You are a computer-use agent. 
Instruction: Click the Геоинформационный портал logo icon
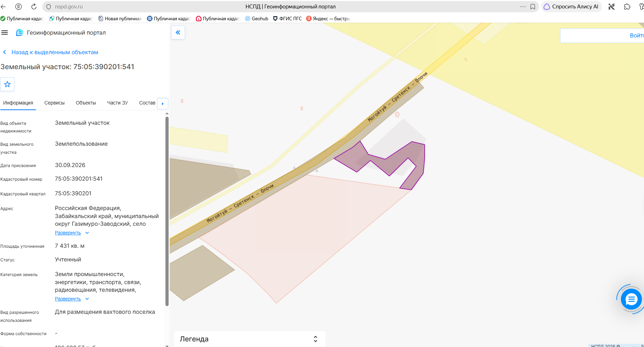(20, 32)
